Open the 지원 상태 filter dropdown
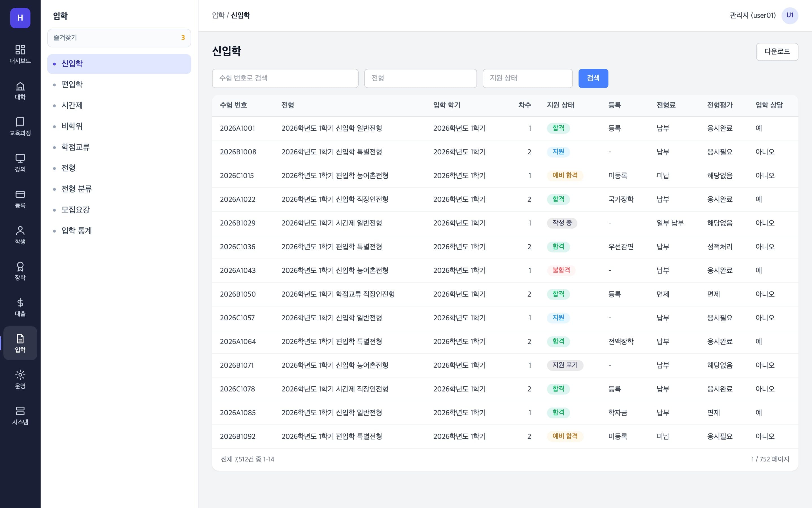The height and width of the screenshot is (508, 812). coord(527,78)
